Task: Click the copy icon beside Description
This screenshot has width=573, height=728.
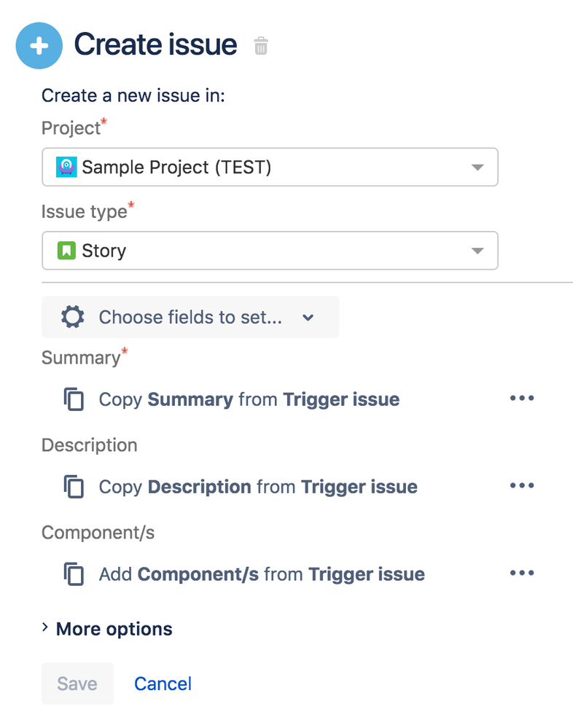Action: tap(74, 487)
